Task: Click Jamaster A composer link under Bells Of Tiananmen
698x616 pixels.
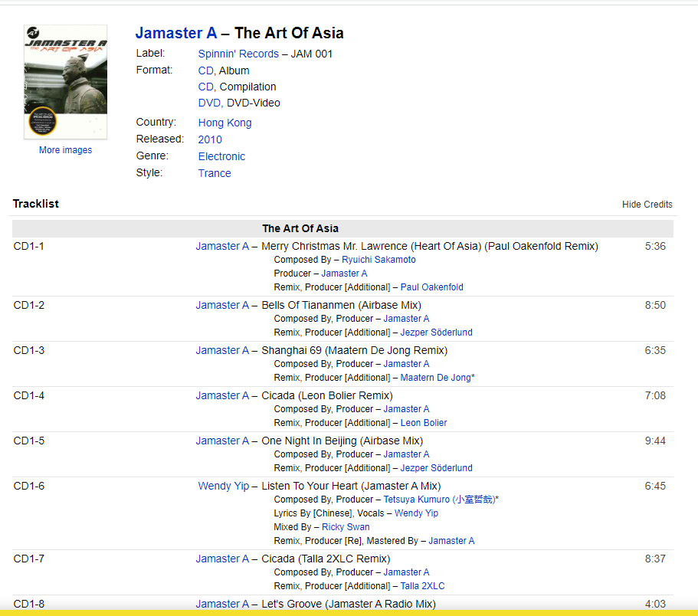Action: (406, 319)
